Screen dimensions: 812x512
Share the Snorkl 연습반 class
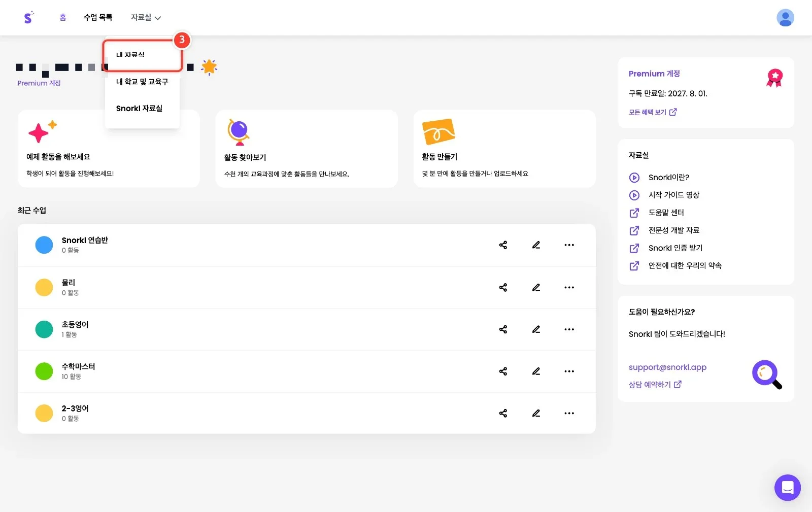(x=503, y=245)
